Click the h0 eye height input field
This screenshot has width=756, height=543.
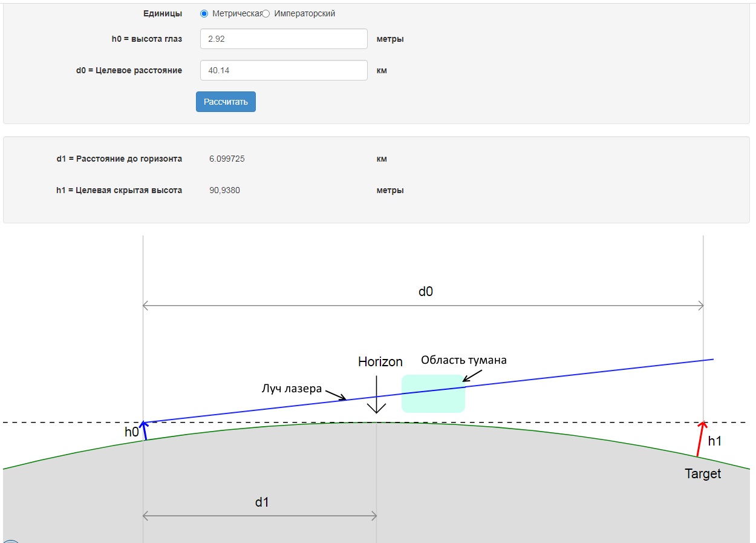(284, 39)
